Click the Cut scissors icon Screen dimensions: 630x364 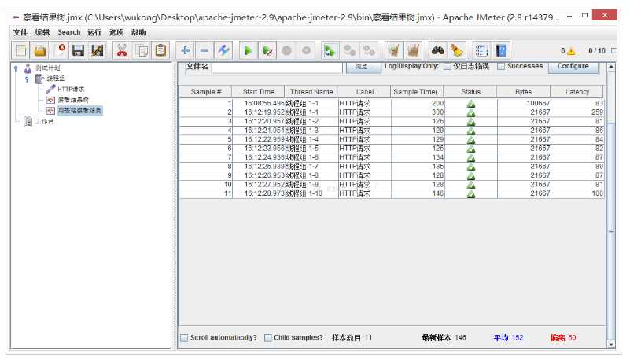tap(122, 50)
